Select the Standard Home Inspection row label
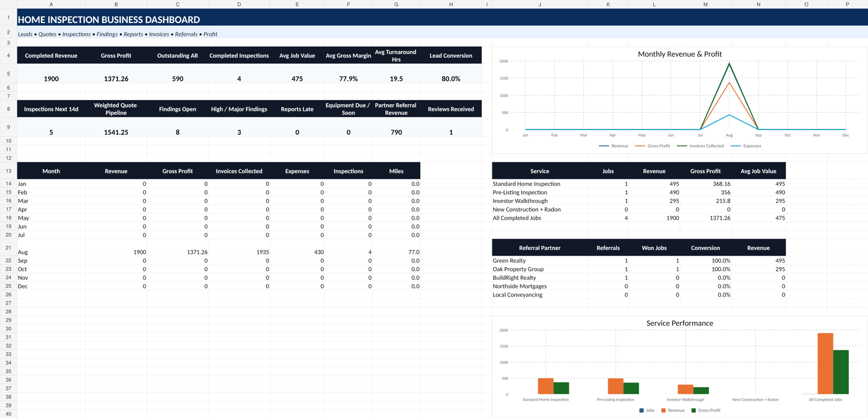This screenshot has height=418, width=868. coord(540,184)
